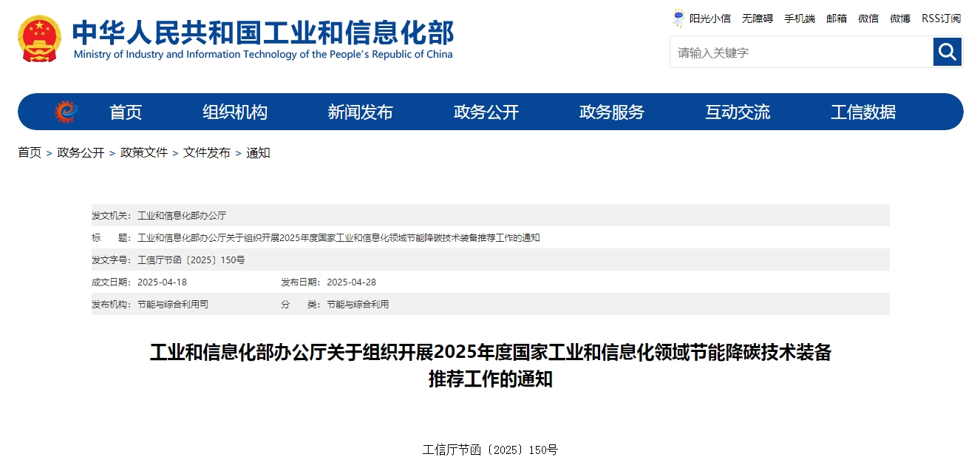980x471 pixels.
Task: Click 通知 in the breadcrumb
Action: pyautogui.click(x=258, y=152)
